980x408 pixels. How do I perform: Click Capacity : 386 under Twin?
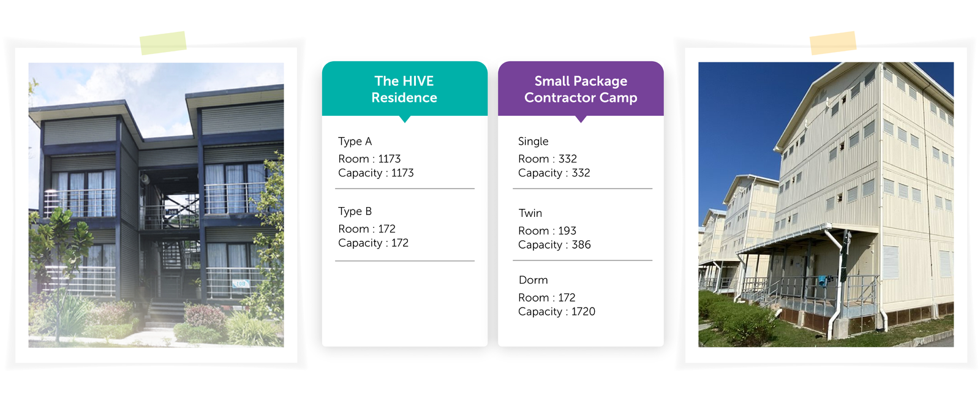click(554, 245)
